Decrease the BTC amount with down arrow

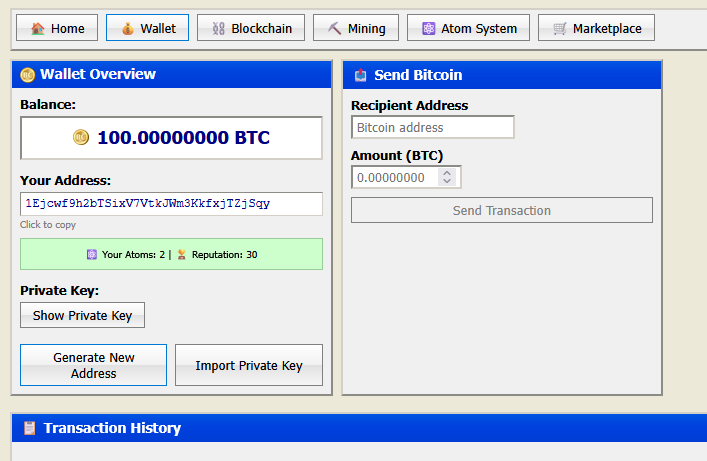click(x=447, y=181)
